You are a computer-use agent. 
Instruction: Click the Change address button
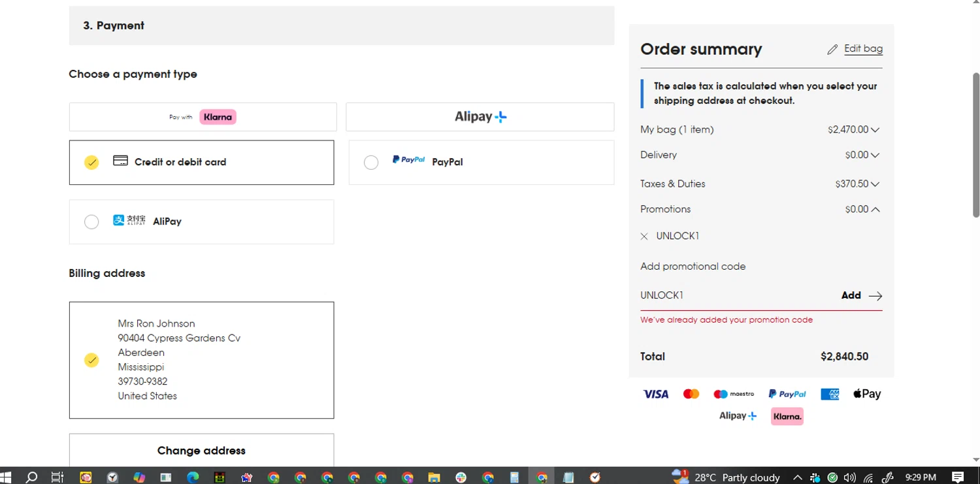coord(201,451)
